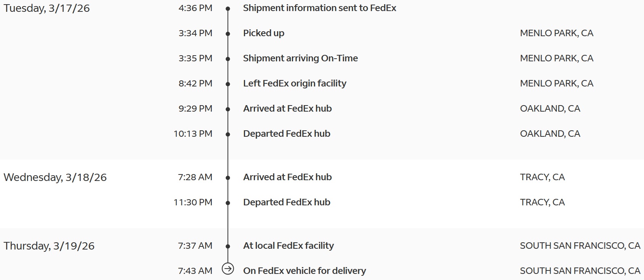
Task: Click the 8:42 PM timeline marker
Action: click(x=228, y=84)
